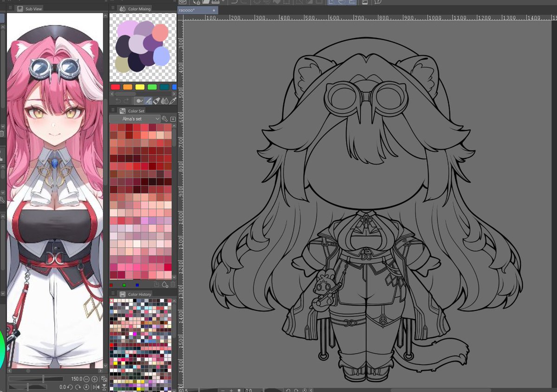Toggle Sub View vertical flip

(104, 387)
